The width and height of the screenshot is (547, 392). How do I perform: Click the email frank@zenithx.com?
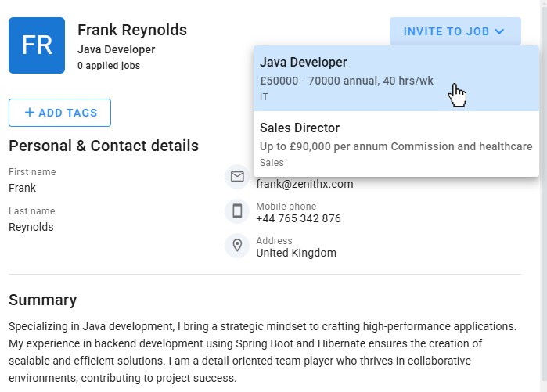click(304, 184)
